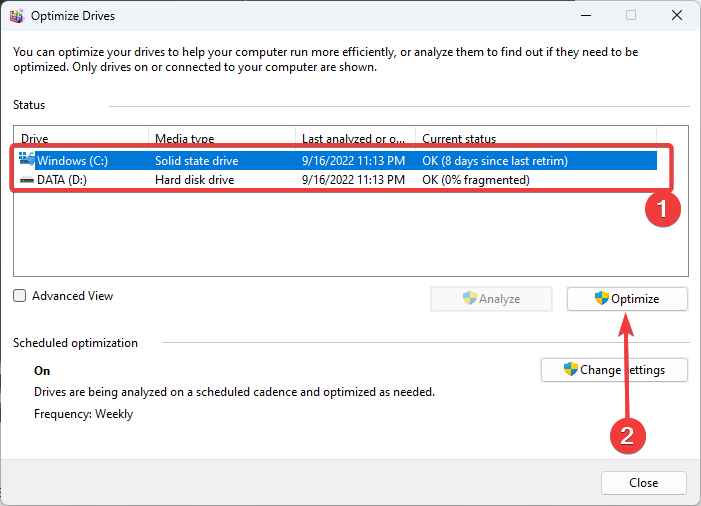This screenshot has height=506, width=701.
Task: Click the Close button at bottom
Action: (x=643, y=483)
